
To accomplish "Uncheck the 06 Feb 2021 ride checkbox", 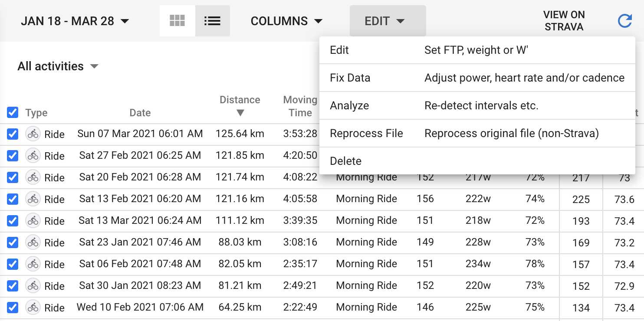I will pos(13,264).
